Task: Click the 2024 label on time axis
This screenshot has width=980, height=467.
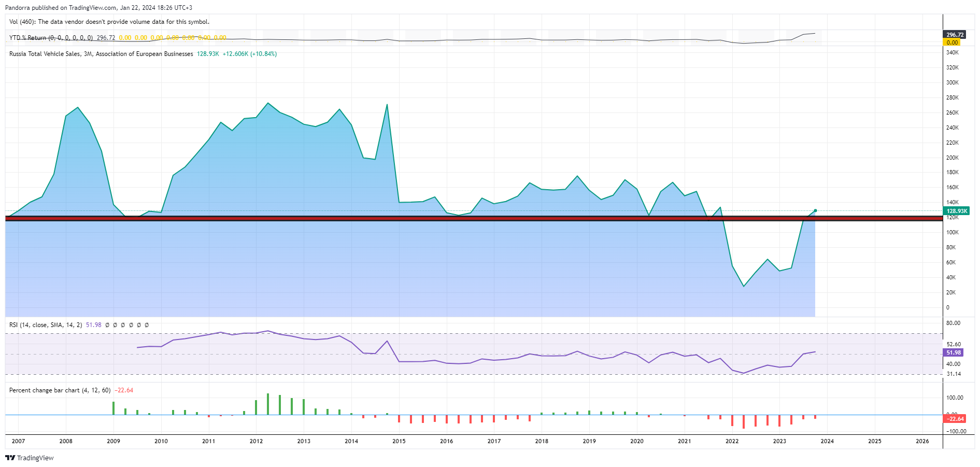Action: coord(827,441)
